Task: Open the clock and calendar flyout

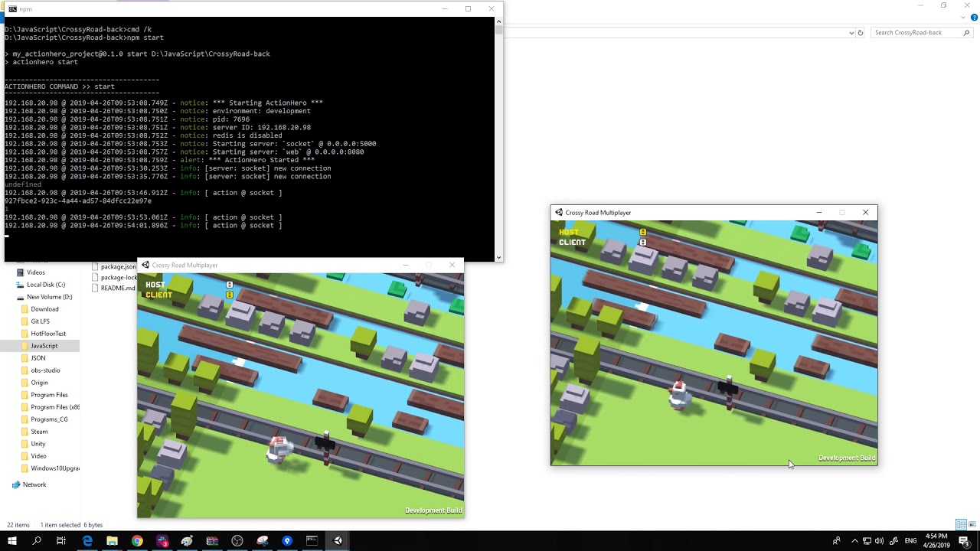Action: click(x=936, y=541)
